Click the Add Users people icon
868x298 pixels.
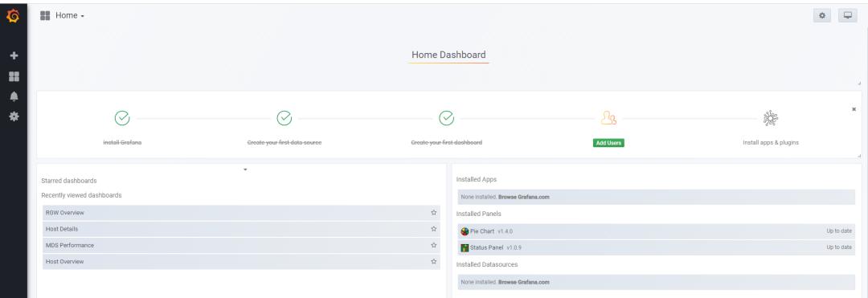[x=608, y=118]
